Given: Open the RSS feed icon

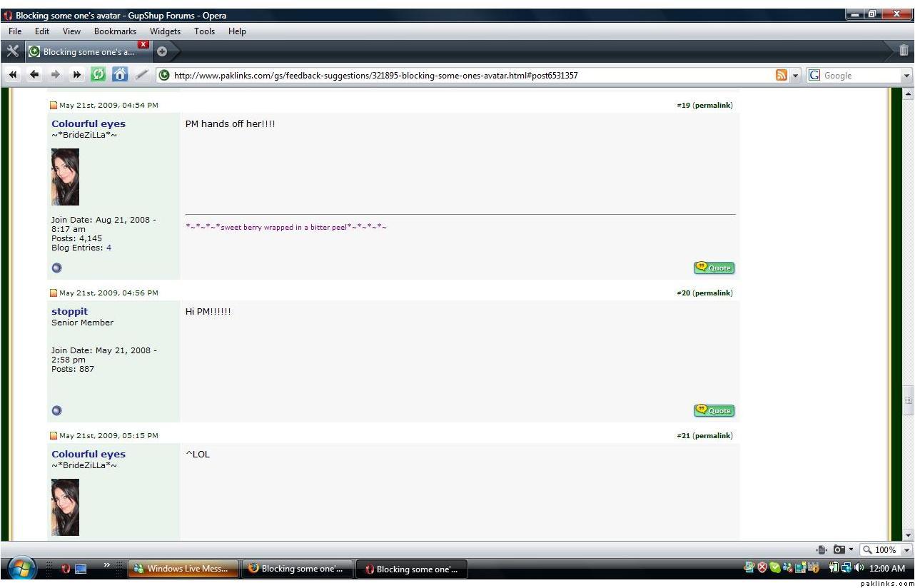Looking at the screenshot, I should tap(782, 76).
